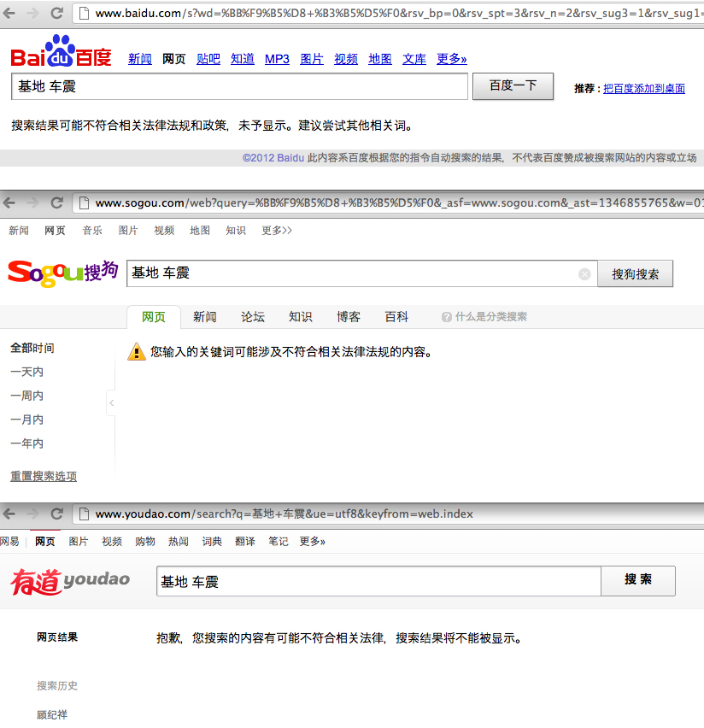The height and width of the screenshot is (728, 704).
Task: Open Sogou top nav 音乐
Action: [x=92, y=231]
